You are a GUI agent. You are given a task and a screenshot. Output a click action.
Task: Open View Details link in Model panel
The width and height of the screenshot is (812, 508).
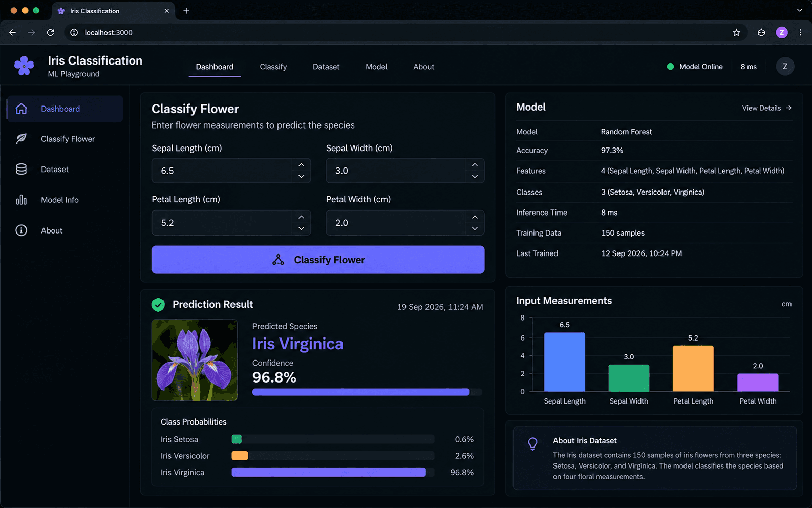(767, 108)
